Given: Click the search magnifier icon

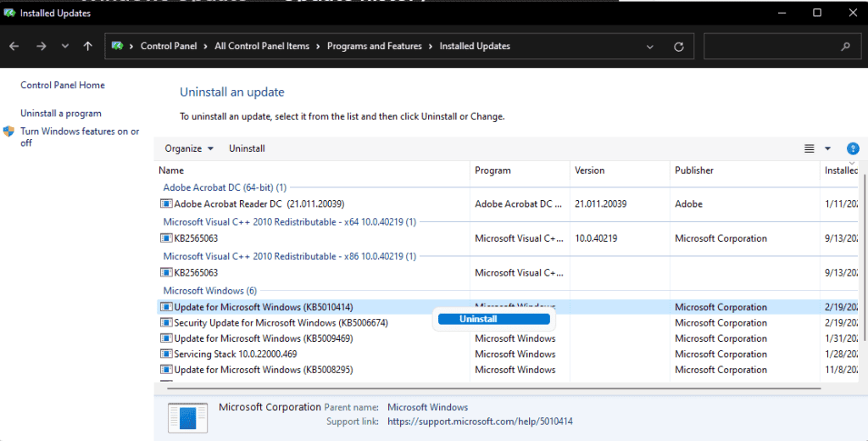Looking at the screenshot, I should [x=845, y=47].
